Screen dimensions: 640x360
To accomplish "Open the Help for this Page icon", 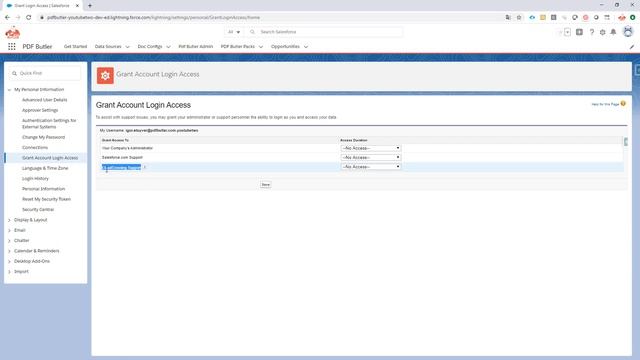I will pos(623,104).
